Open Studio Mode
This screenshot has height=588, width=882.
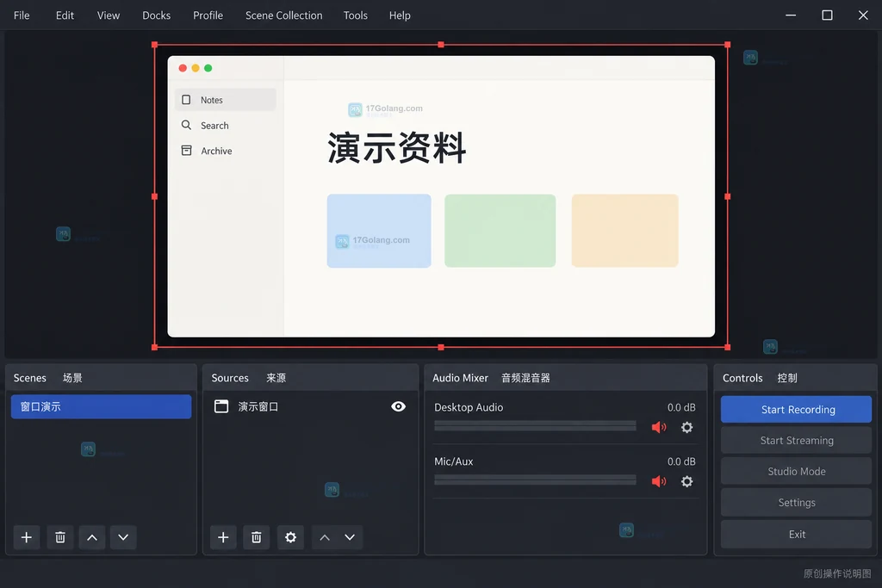[x=797, y=471]
